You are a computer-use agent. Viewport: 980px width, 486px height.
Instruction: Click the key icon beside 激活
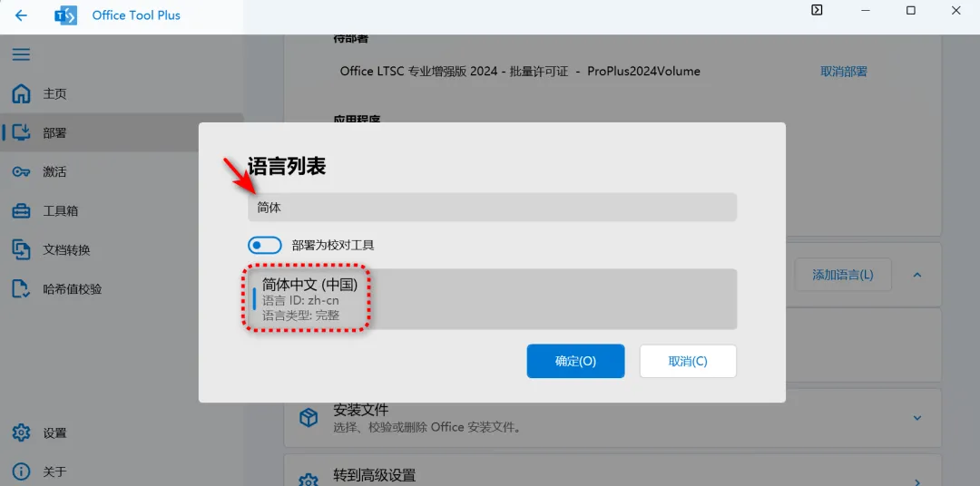pos(21,171)
